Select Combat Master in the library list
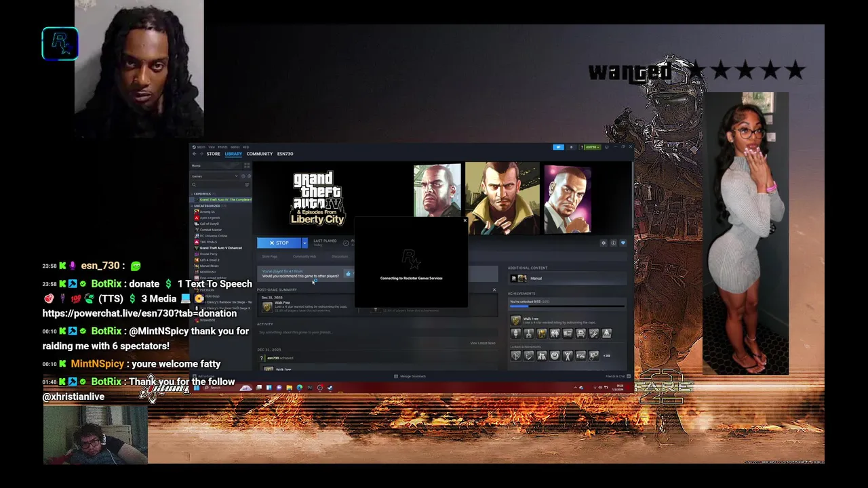 click(x=210, y=230)
